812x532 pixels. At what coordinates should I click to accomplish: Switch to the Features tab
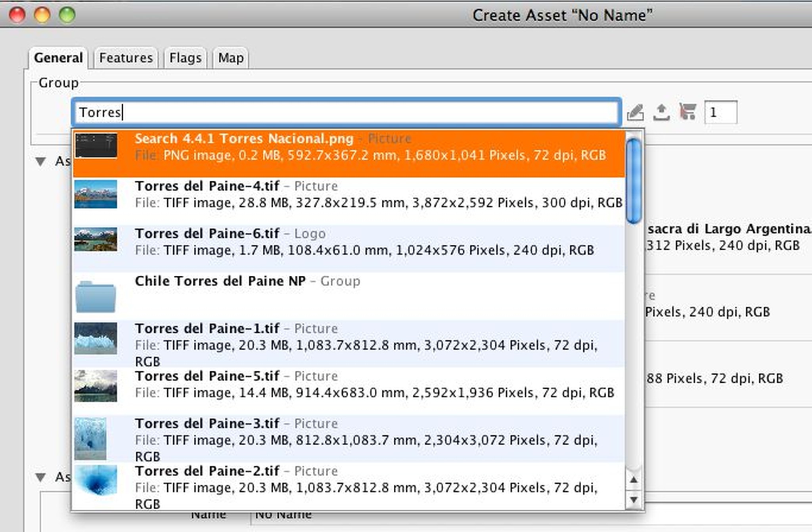[x=126, y=58]
